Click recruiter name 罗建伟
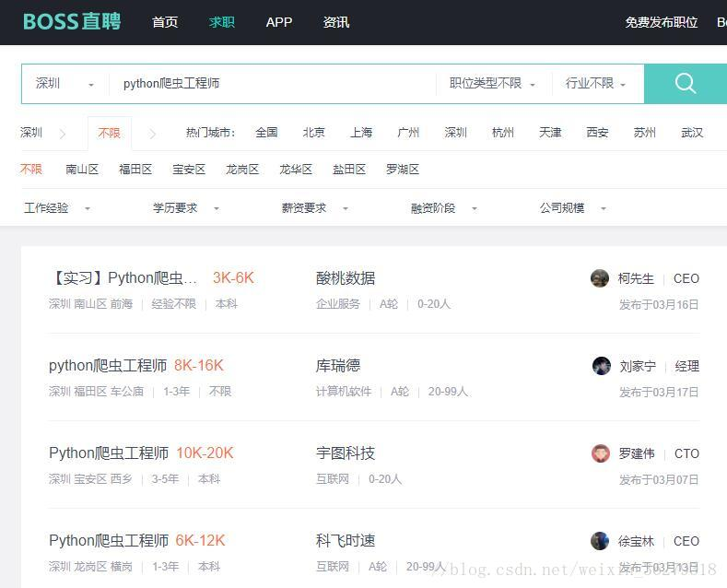This screenshot has width=727, height=588. click(x=637, y=453)
